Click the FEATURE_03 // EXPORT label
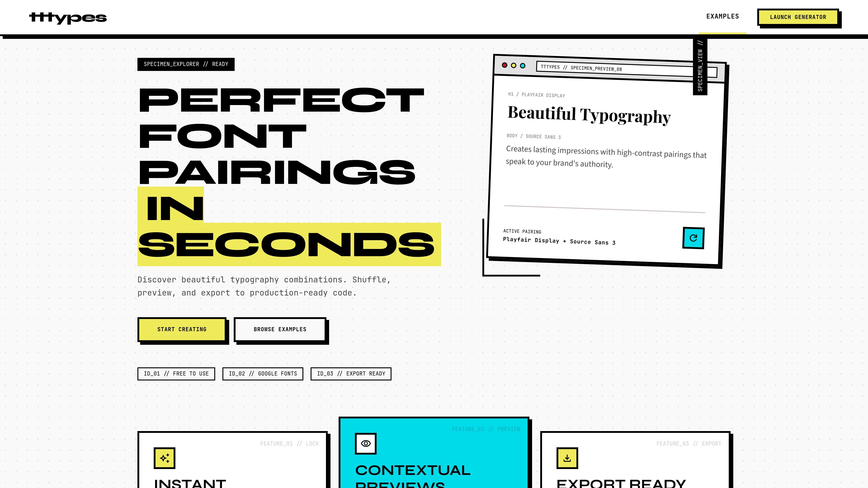The height and width of the screenshot is (488, 868). point(689,443)
